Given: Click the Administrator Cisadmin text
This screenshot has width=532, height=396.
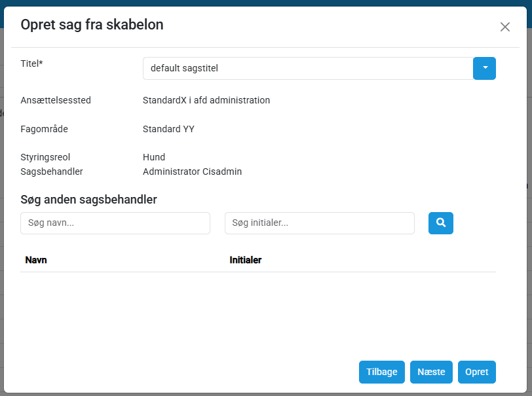Looking at the screenshot, I should pyautogui.click(x=192, y=171).
